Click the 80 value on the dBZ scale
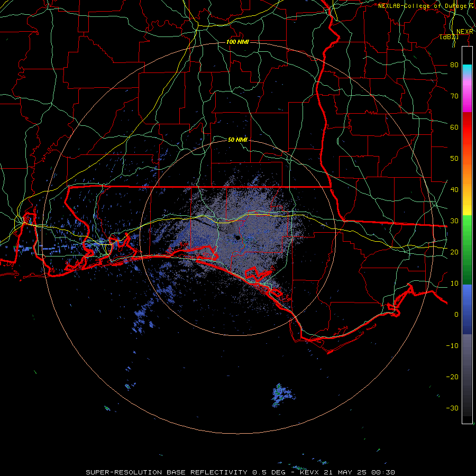The image size is (476, 476). tap(454, 65)
